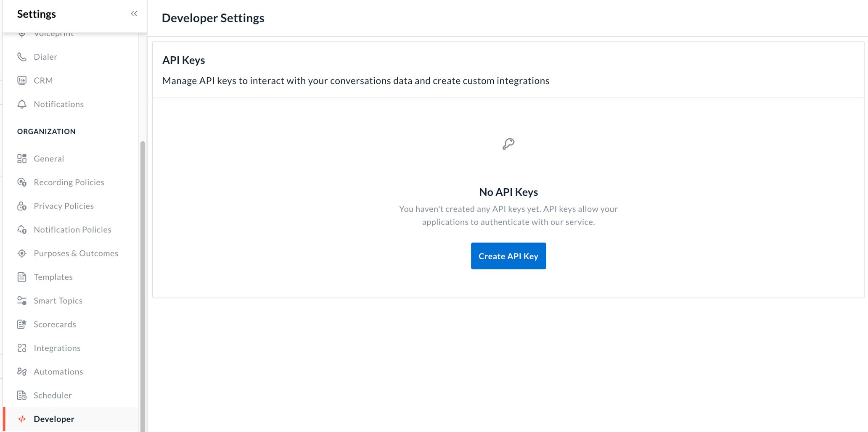Click the Purposes & Outcomes target icon
This screenshot has width=868, height=432.
[x=22, y=253]
